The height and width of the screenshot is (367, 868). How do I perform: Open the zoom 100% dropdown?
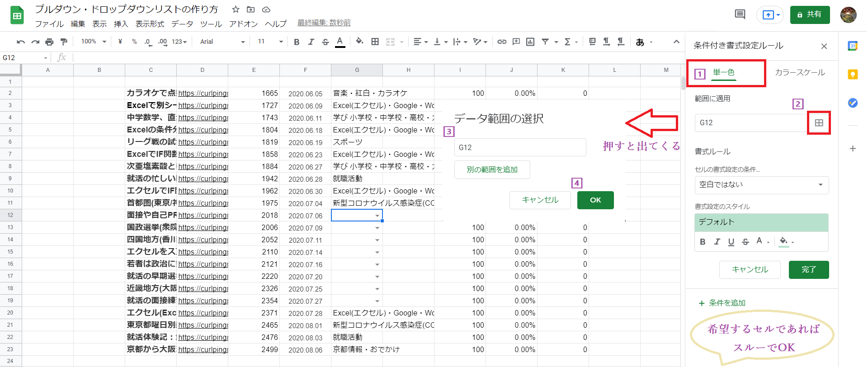(x=94, y=42)
